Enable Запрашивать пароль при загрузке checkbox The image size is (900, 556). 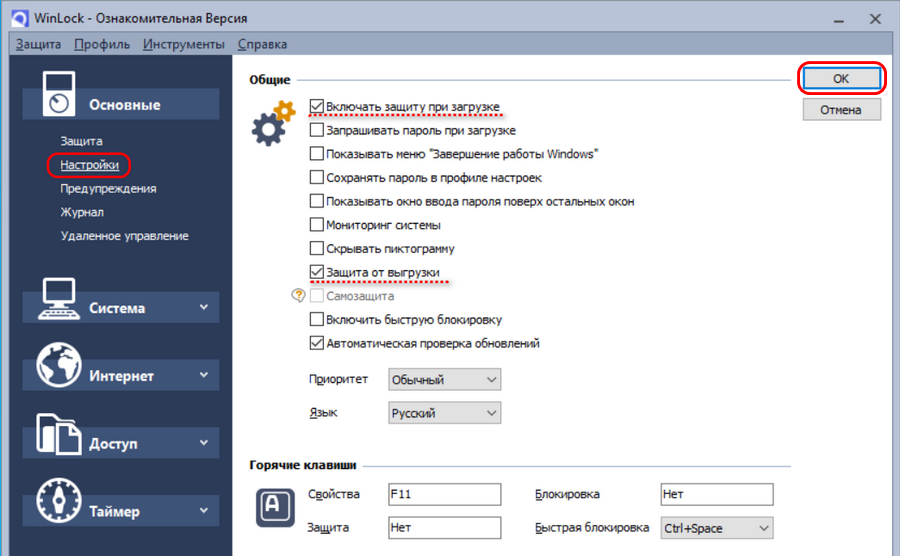[x=317, y=130]
